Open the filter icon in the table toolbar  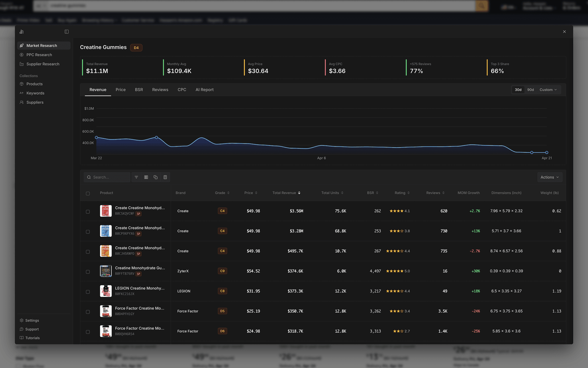[136, 177]
